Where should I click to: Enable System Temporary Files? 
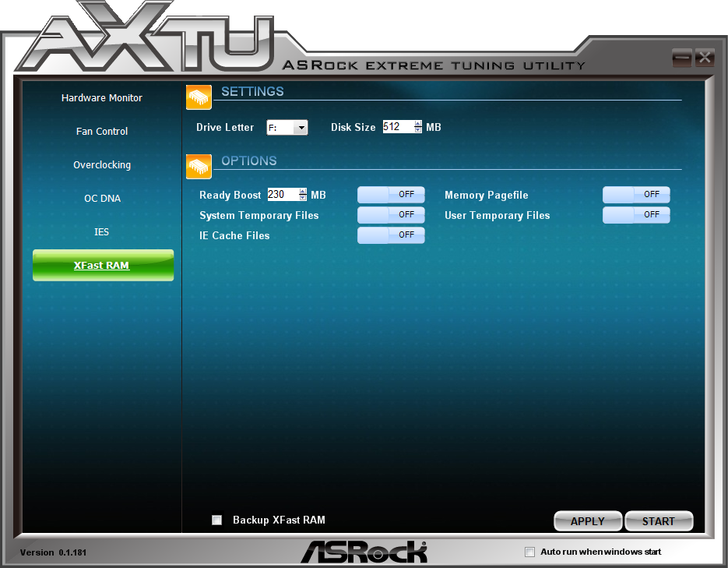tap(390, 215)
